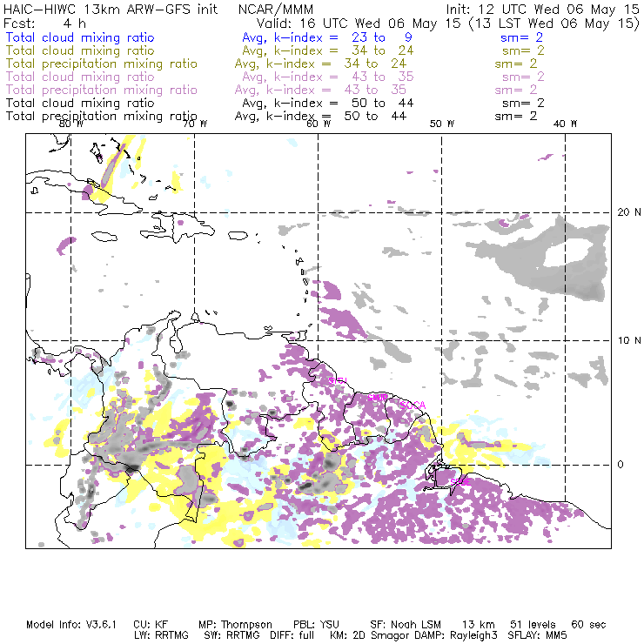Click the "51 levels" footer value
644x644 pixels.
click(x=533, y=625)
